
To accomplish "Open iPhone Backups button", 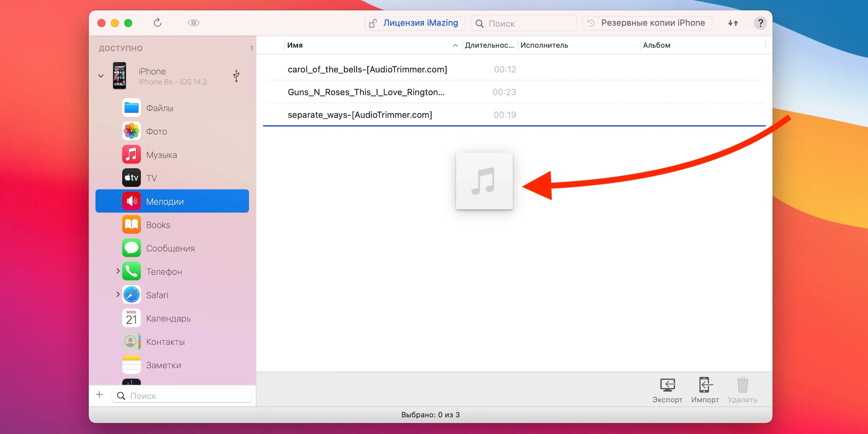I will pyautogui.click(x=647, y=23).
